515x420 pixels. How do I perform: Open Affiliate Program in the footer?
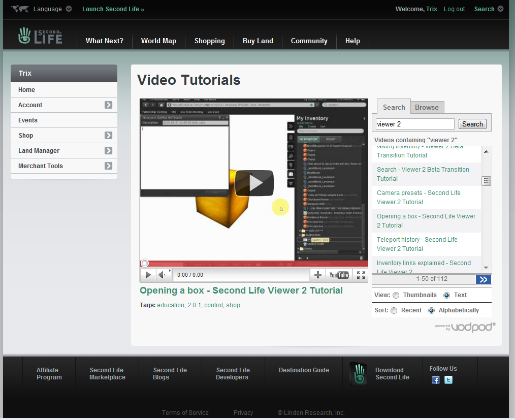(49, 374)
